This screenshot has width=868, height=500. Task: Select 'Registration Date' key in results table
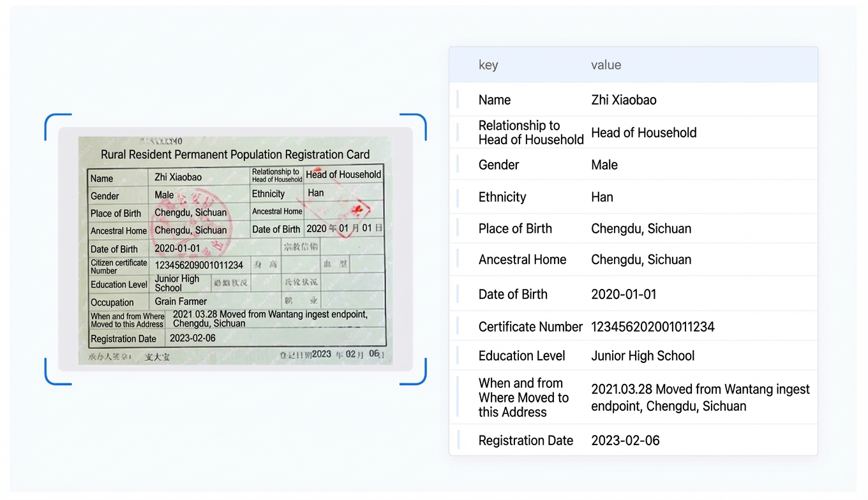pyautogui.click(x=526, y=441)
